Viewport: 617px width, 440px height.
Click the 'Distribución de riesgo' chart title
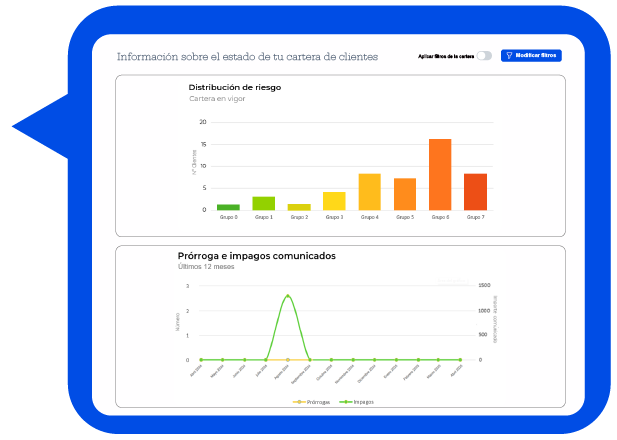click(235, 87)
